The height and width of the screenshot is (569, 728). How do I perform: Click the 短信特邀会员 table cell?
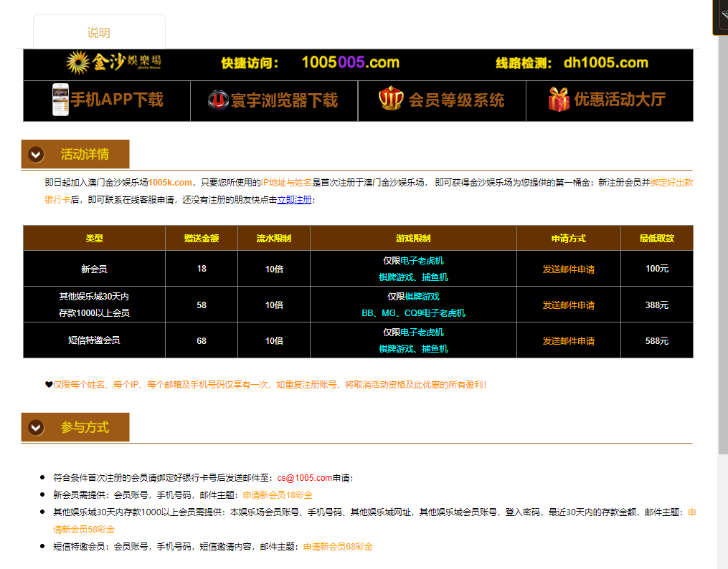94,340
